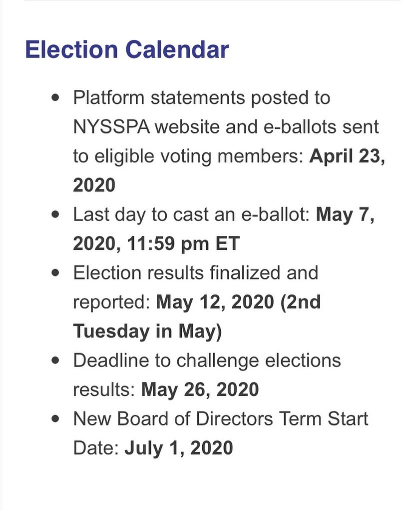
Task: Click the bullet before Last day
Action: tap(55, 214)
